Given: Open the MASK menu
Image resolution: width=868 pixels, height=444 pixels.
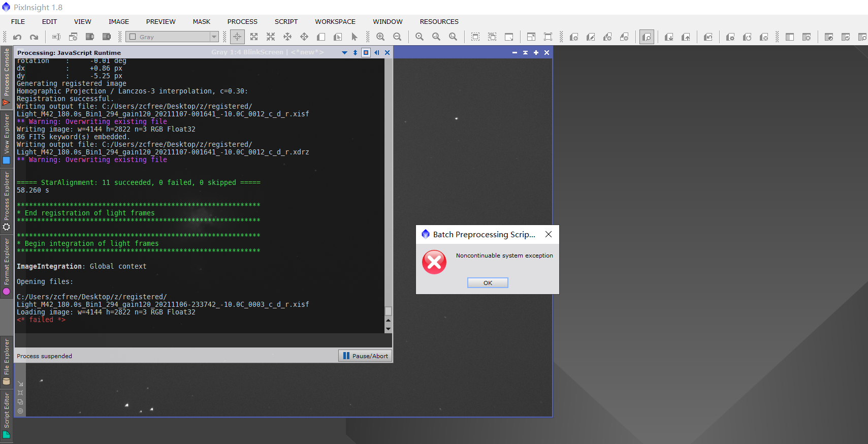Looking at the screenshot, I should coord(201,21).
